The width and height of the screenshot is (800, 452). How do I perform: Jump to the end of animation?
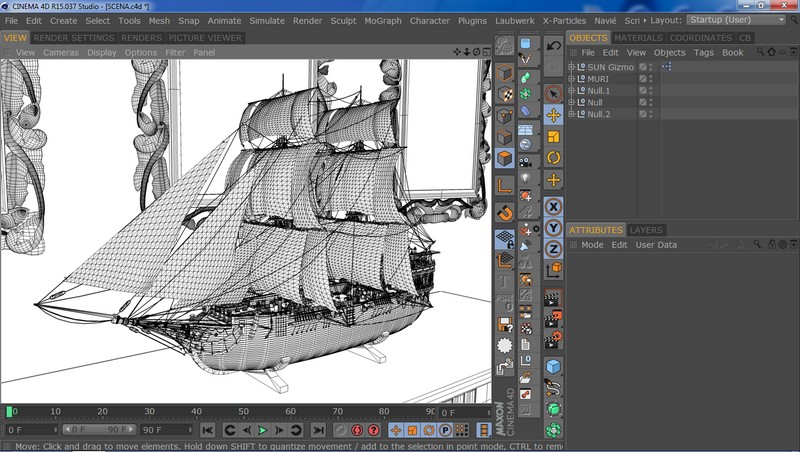(317, 430)
